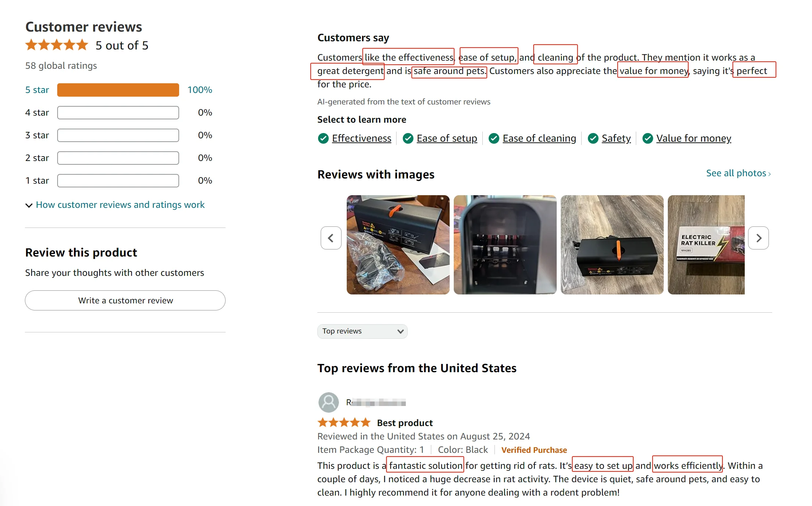
Task: Select the Ease of cleaning topic
Action: coord(539,138)
